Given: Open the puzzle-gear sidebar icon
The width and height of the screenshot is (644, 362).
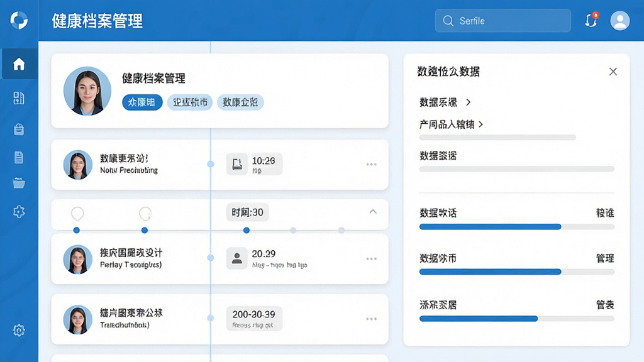Looking at the screenshot, I should [19, 212].
